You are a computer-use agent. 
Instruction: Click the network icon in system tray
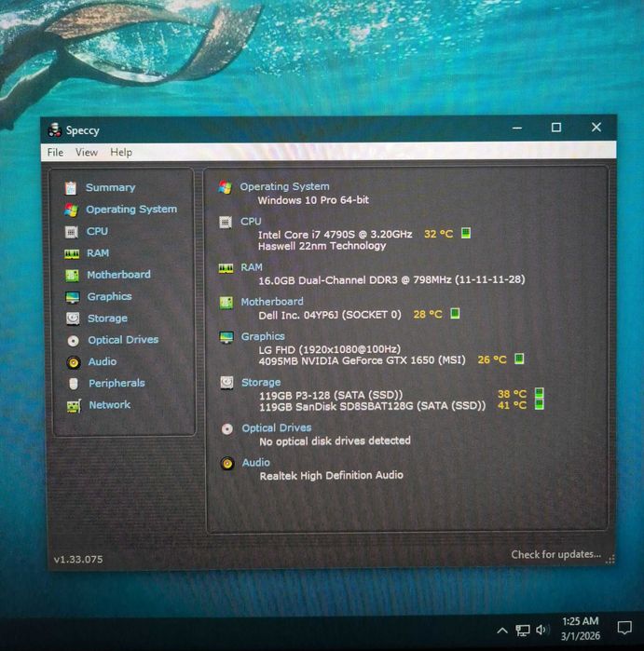(523, 631)
